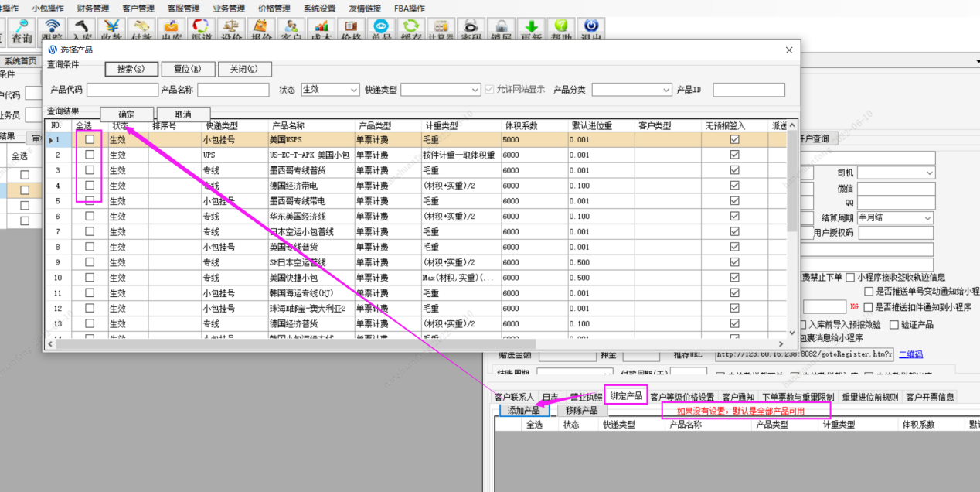Open the 产品分类 dropdown

point(632,90)
